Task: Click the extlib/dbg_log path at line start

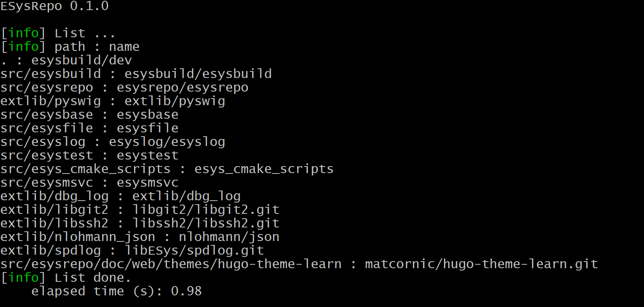Action: click(x=54, y=196)
